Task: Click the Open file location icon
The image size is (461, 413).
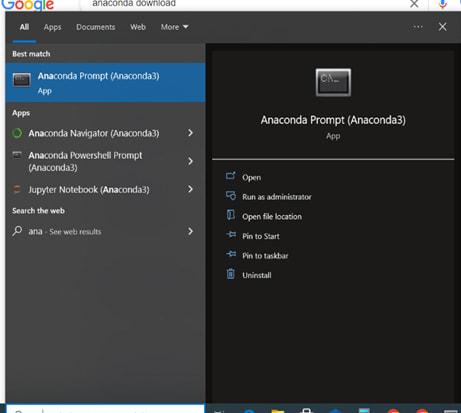Action: [231, 215]
